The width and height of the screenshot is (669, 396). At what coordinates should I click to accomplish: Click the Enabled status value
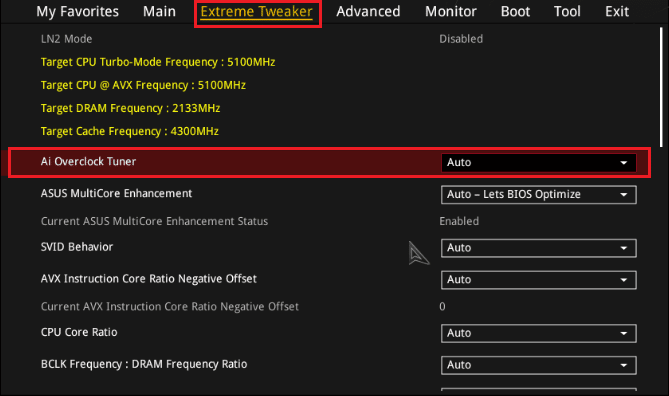[x=459, y=221]
